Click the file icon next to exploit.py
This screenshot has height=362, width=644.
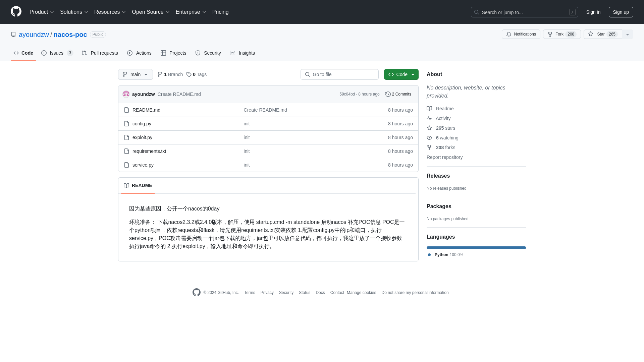click(126, 137)
